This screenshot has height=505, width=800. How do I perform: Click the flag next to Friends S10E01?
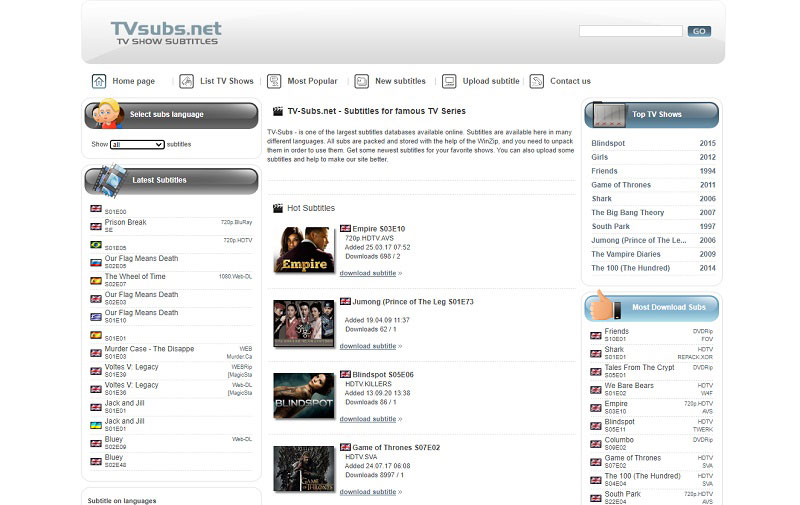coord(595,336)
